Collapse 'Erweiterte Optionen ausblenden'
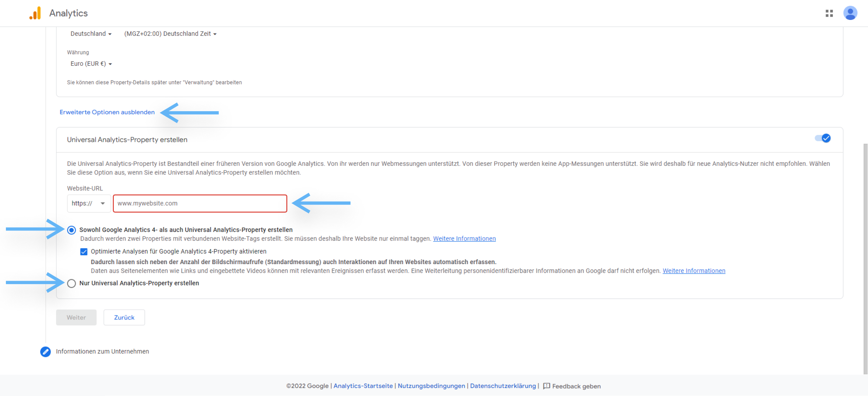The image size is (868, 396). coord(107,112)
